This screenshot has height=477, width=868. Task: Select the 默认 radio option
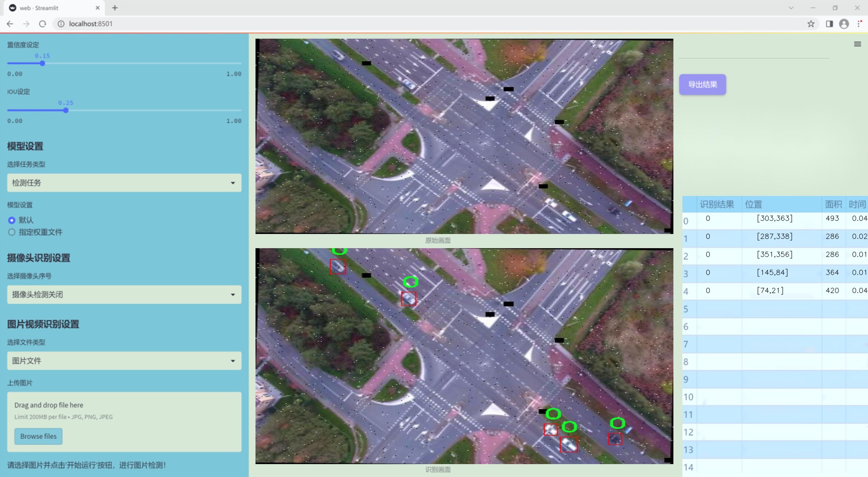click(12, 220)
